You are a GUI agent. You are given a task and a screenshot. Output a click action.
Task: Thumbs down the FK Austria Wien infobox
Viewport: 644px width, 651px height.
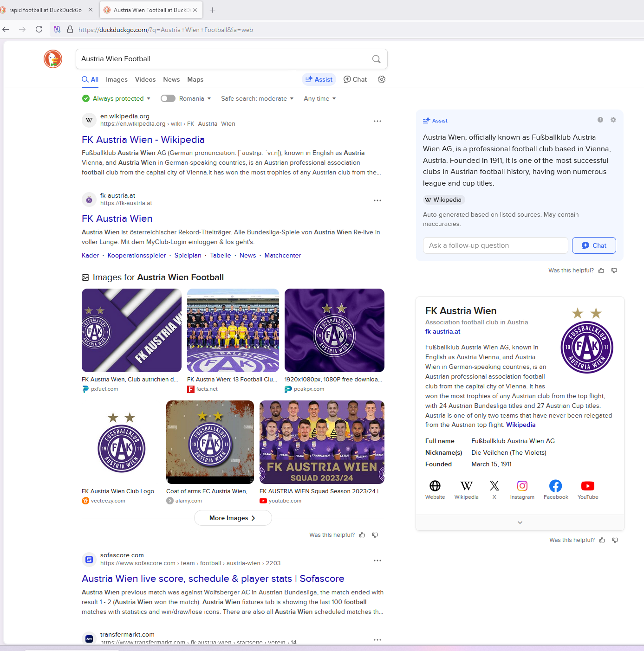click(615, 540)
